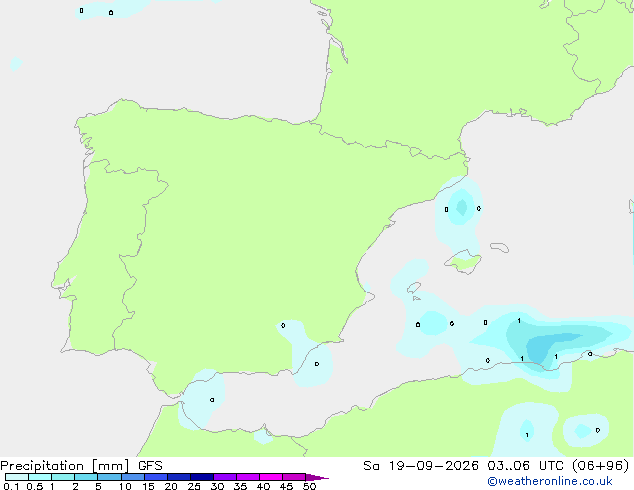The height and width of the screenshot is (490, 634).
Task: Click the darkest precipitation core off Algeria's coast
Action: pyautogui.click(x=544, y=348)
